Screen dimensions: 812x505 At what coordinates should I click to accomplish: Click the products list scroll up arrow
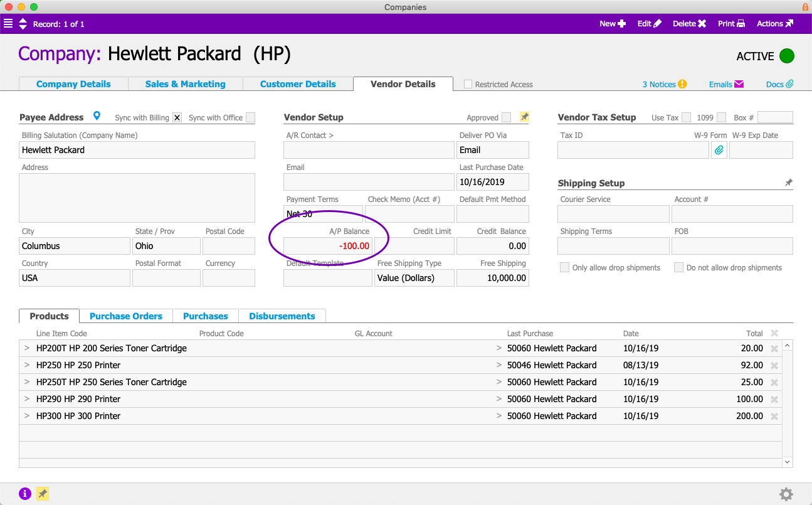788,345
